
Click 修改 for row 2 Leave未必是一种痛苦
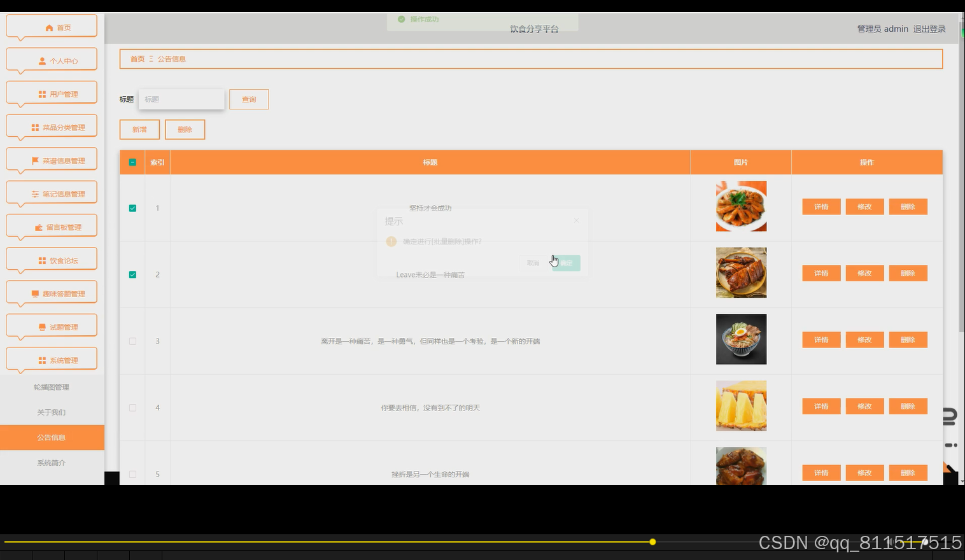864,273
